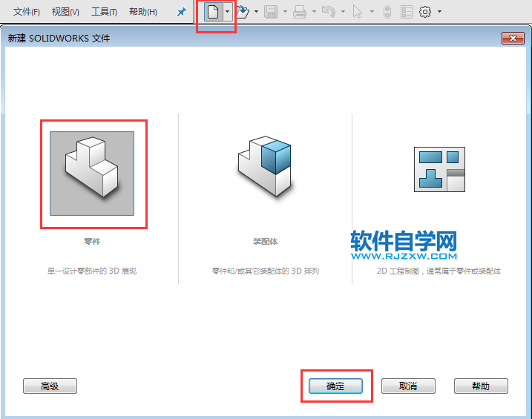The image size is (532, 419).
Task: Pin the menu bar with pushpin icon
Action: (182, 12)
